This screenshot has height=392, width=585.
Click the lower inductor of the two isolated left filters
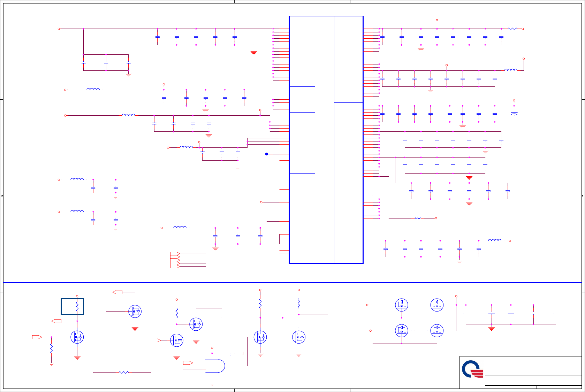[x=77, y=211]
